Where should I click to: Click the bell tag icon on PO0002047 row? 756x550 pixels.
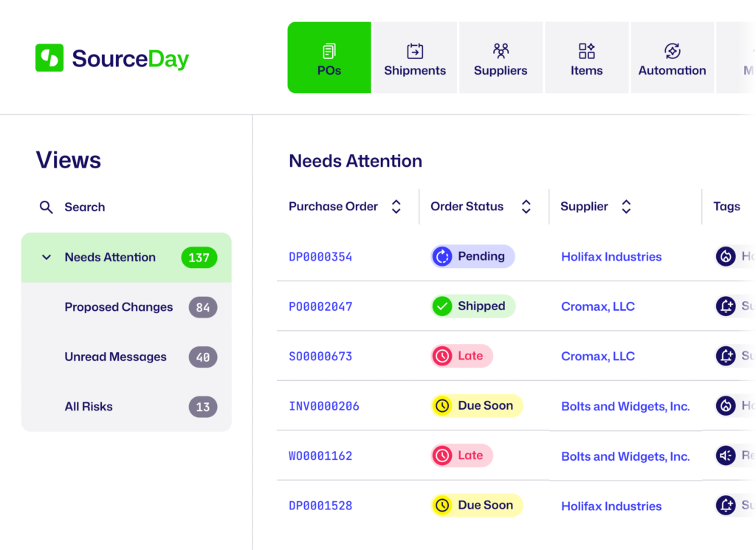click(x=726, y=306)
